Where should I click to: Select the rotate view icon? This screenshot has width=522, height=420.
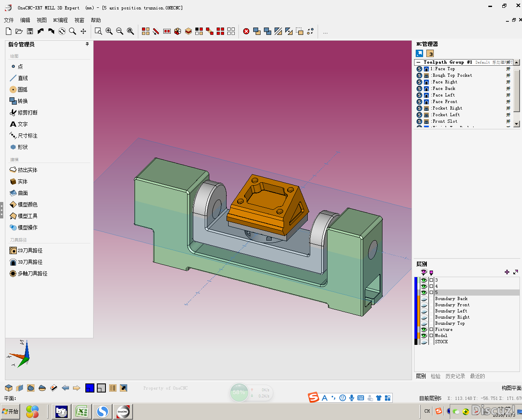(x=62, y=31)
